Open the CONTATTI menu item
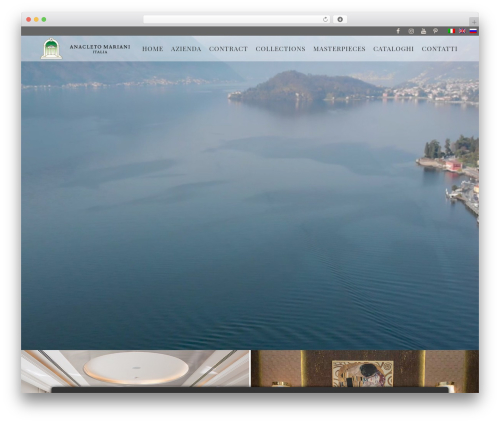500x423 pixels. (x=439, y=49)
